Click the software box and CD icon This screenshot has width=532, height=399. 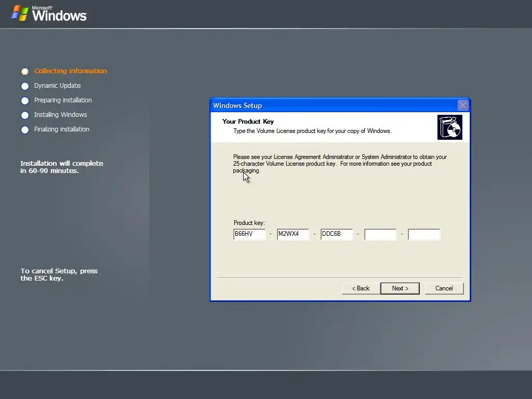[450, 127]
